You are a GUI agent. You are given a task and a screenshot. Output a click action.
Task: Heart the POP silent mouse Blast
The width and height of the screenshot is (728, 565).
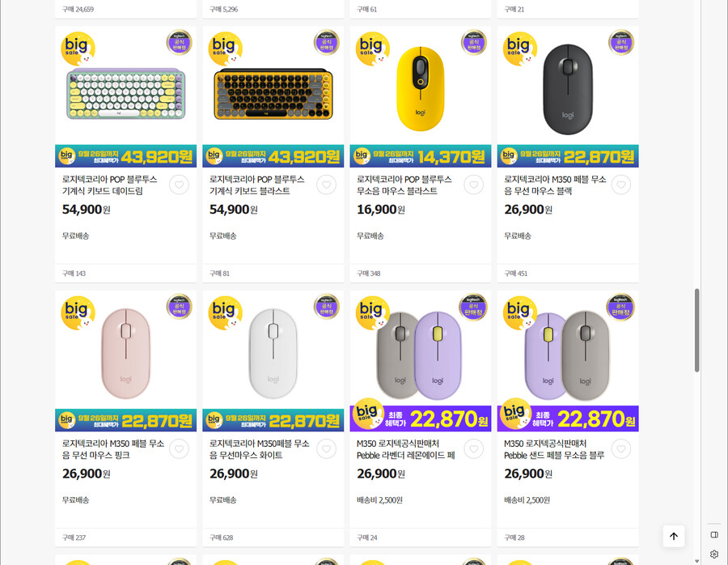[x=473, y=185]
